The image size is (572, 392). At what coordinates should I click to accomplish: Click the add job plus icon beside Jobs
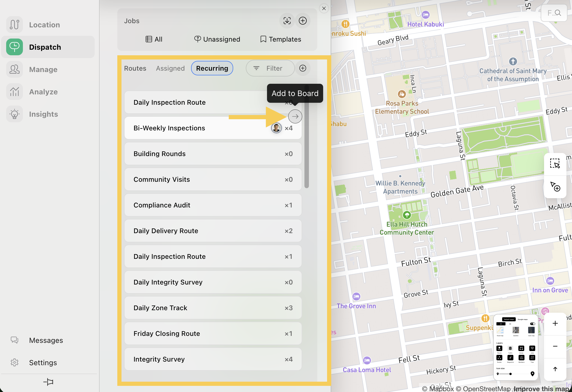303,21
